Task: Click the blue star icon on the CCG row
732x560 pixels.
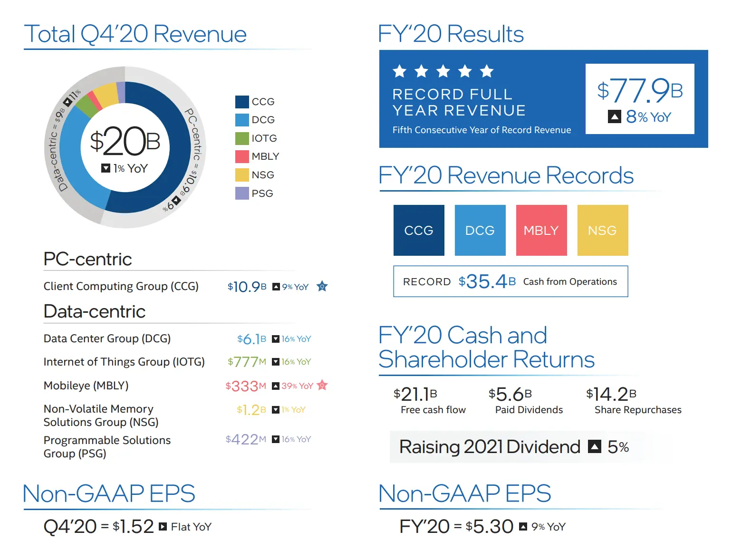Action: [322, 286]
